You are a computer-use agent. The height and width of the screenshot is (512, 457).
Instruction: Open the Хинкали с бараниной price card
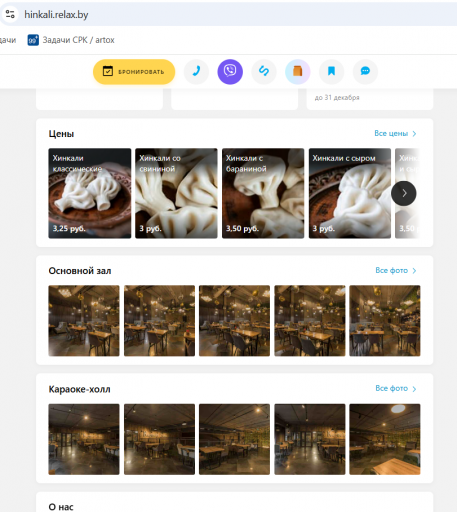(263, 193)
